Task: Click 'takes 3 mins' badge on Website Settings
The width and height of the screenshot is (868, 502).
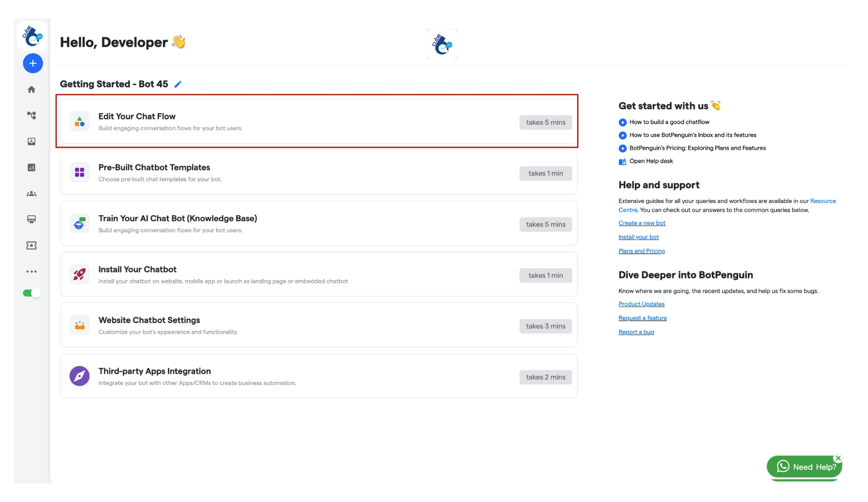Action: (546, 326)
